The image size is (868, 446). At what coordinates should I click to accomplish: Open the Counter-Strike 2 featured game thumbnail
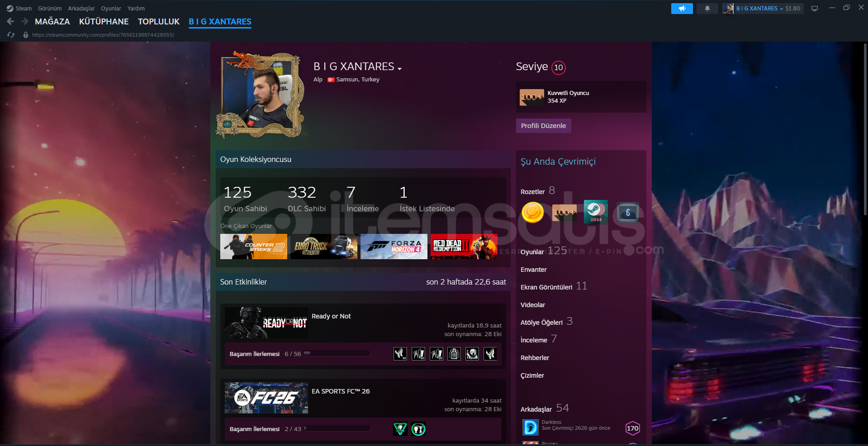click(254, 247)
